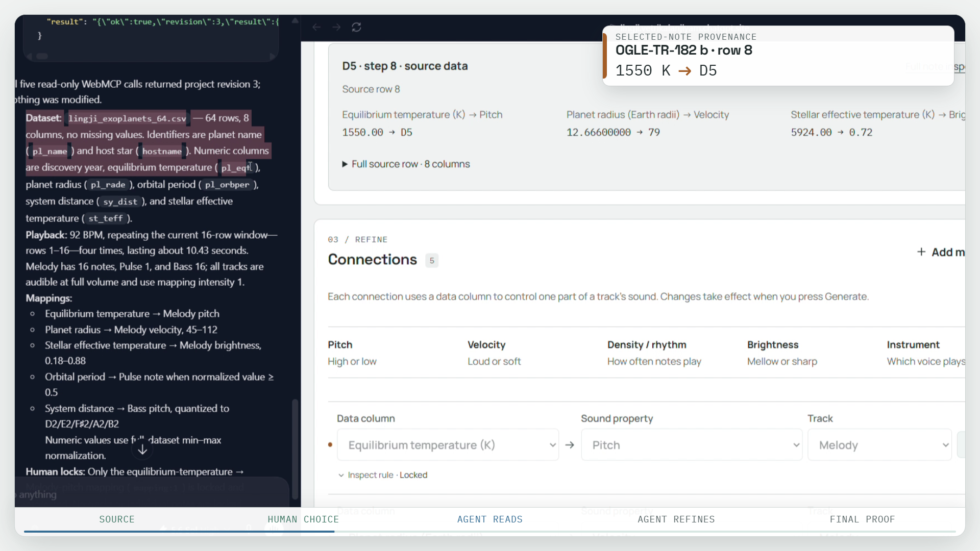Click the browser back arrow
Image resolution: width=980 pixels, height=551 pixels.
click(x=316, y=27)
